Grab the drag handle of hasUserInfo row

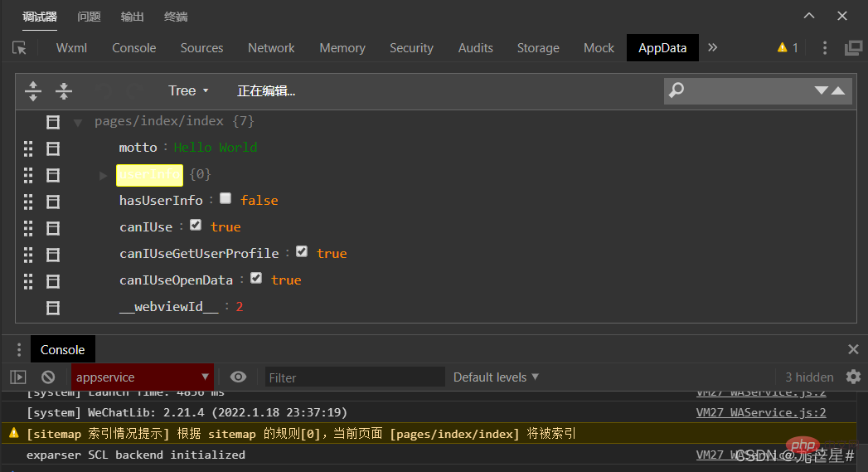point(28,202)
